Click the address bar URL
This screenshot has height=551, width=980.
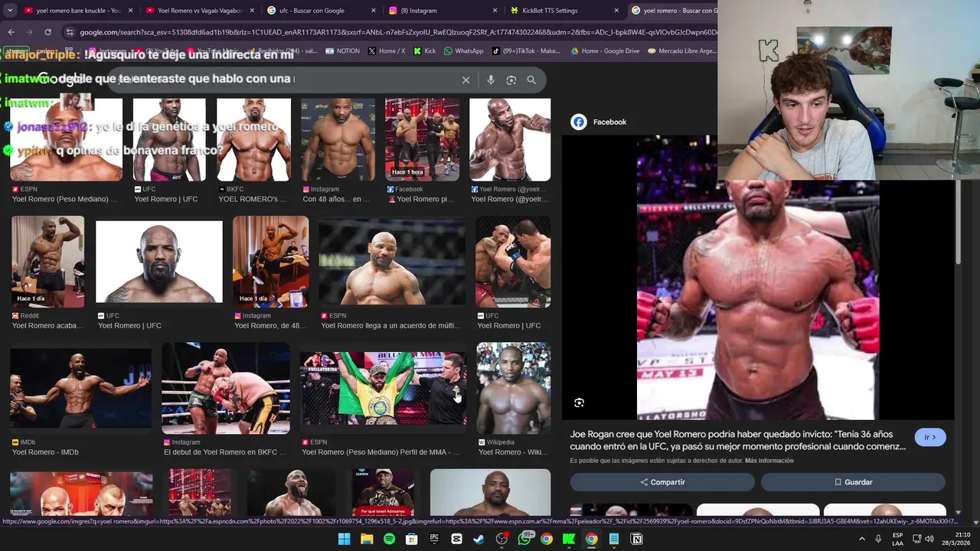(x=398, y=32)
